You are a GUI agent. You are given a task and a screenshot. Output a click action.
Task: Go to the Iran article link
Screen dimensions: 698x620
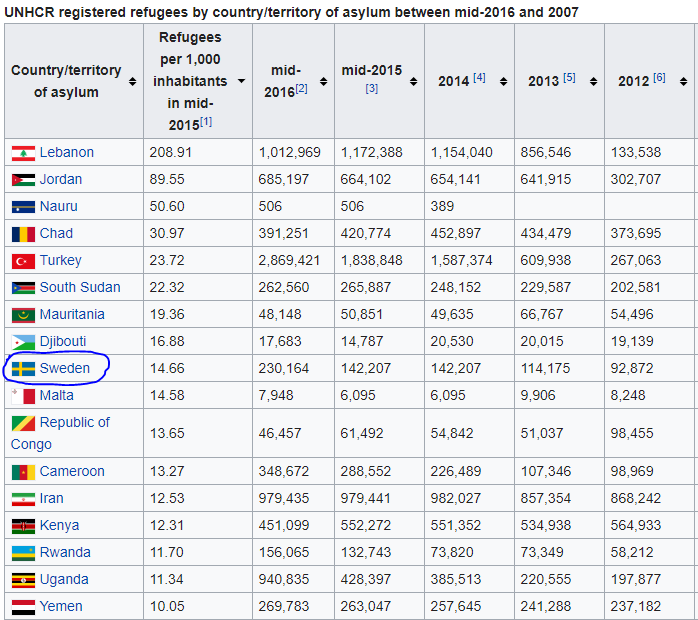pyautogui.click(x=52, y=498)
